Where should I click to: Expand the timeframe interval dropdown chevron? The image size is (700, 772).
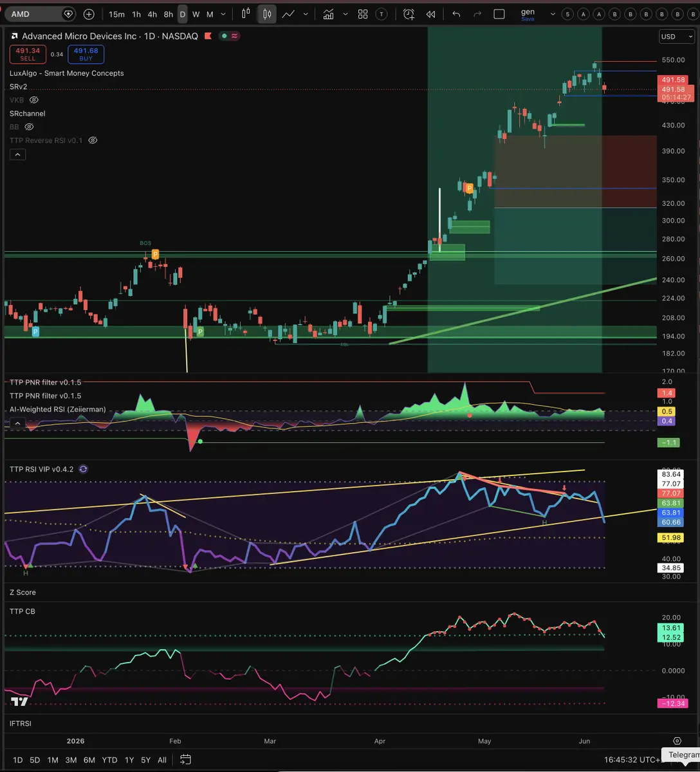[223, 14]
